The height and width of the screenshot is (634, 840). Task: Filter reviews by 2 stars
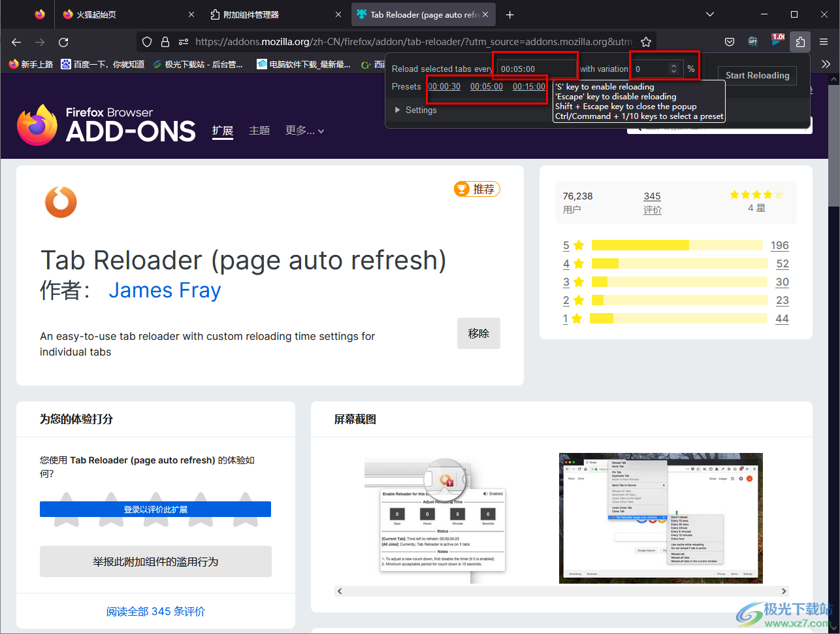pyautogui.click(x=573, y=301)
